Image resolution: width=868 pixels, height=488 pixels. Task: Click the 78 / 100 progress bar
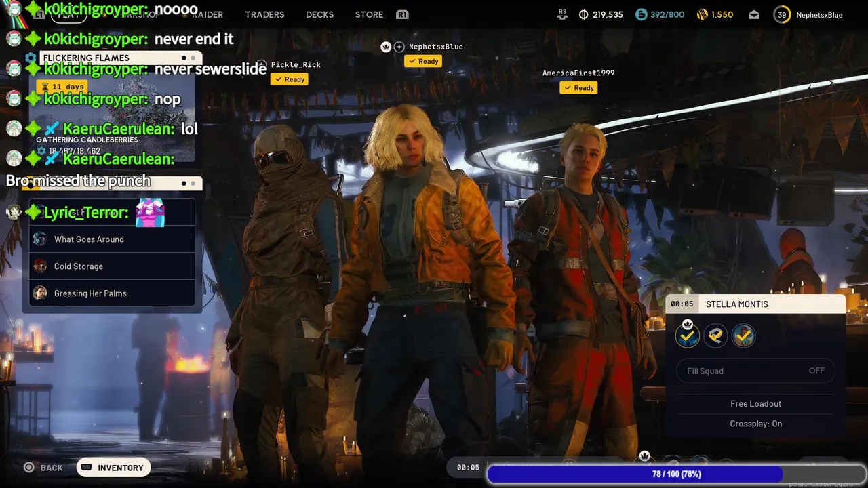[x=676, y=474]
